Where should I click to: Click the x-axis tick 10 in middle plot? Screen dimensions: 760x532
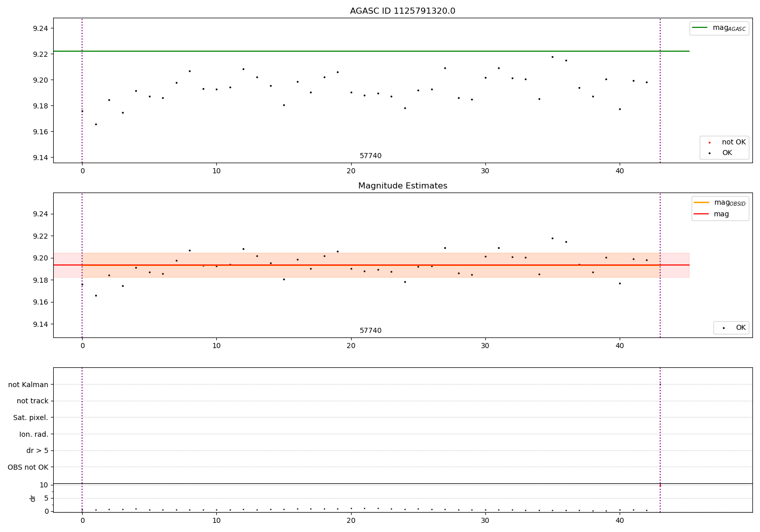pyautogui.click(x=216, y=346)
